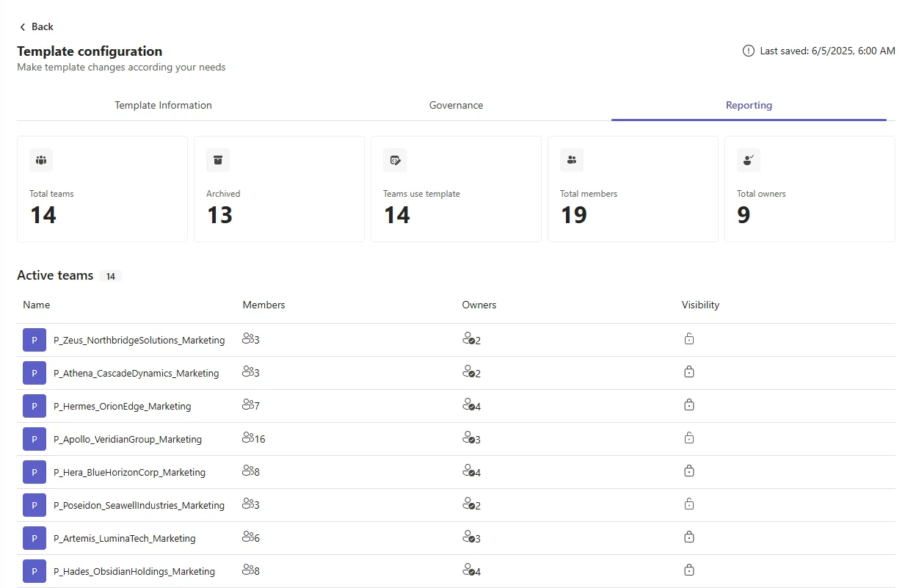905x588 pixels.
Task: Switch to the Template Information tab
Action: pos(163,105)
